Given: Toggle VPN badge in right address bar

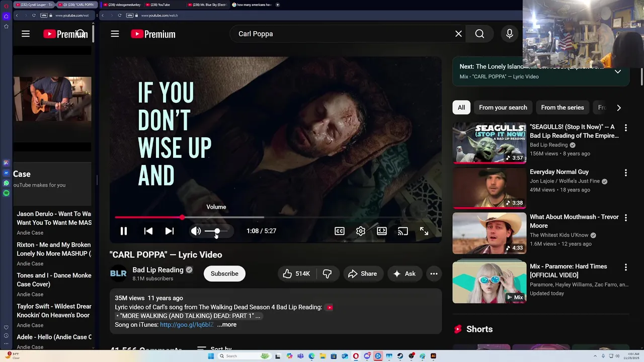Looking at the screenshot, I should click(130, 16).
